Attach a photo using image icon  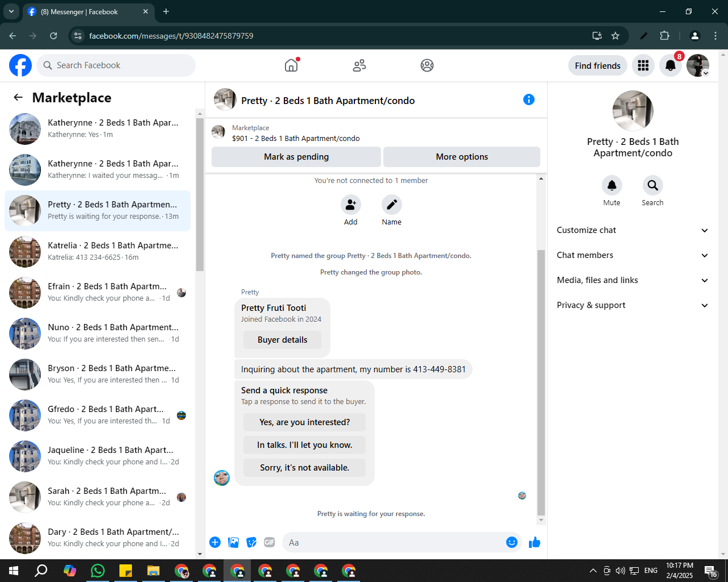pos(233,542)
